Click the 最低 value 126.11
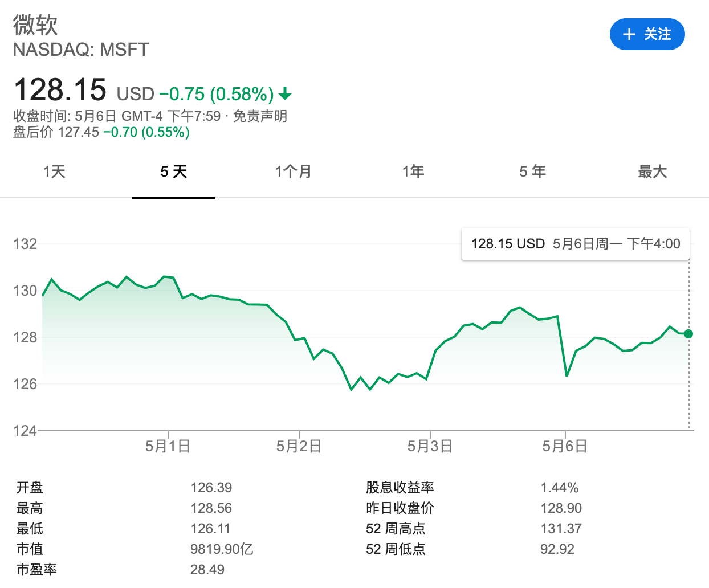Viewport: 709px width, 588px height. click(x=210, y=529)
